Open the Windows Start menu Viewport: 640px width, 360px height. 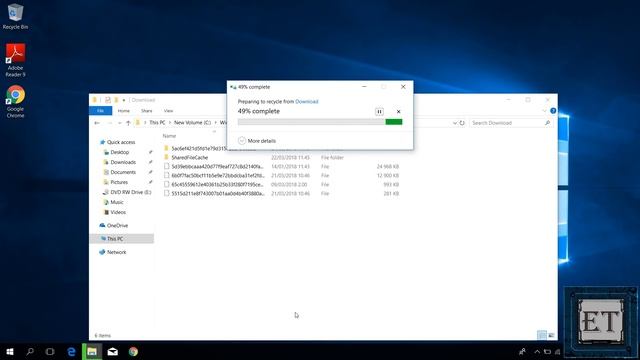[10, 351]
